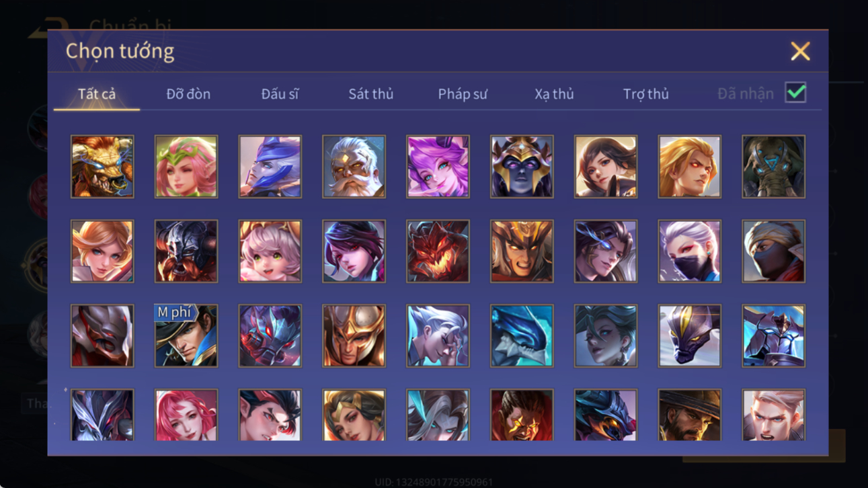Toggle the Đã nhận checkbox
Image resolution: width=868 pixels, height=488 pixels.
(x=795, y=93)
